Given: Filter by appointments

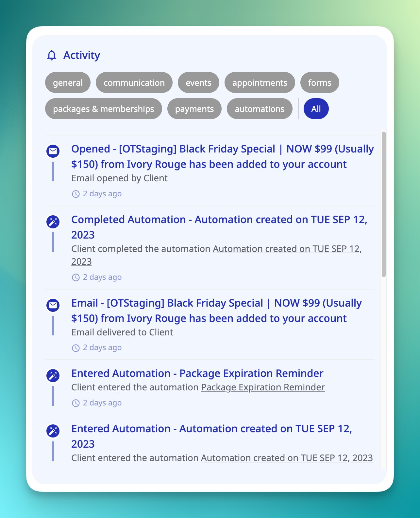Looking at the screenshot, I should pos(260,83).
